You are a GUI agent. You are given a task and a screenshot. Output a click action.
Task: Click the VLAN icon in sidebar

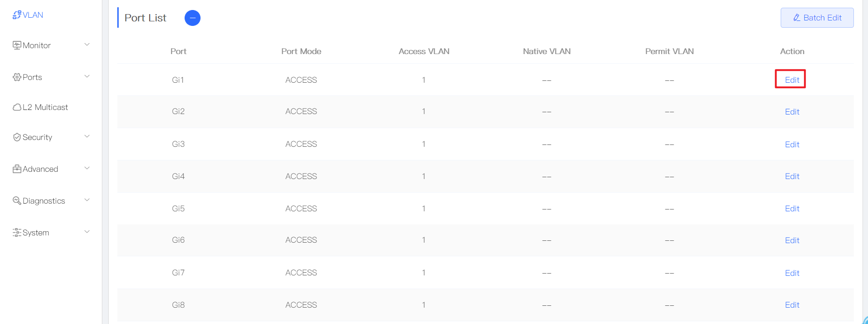pyautogui.click(x=17, y=15)
